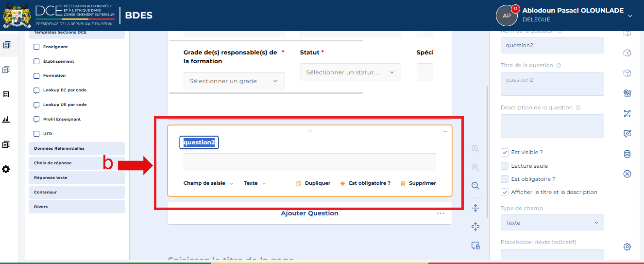The height and width of the screenshot is (264, 644).
Task: Click the Dupliquer icon on question2
Action: pyautogui.click(x=299, y=183)
